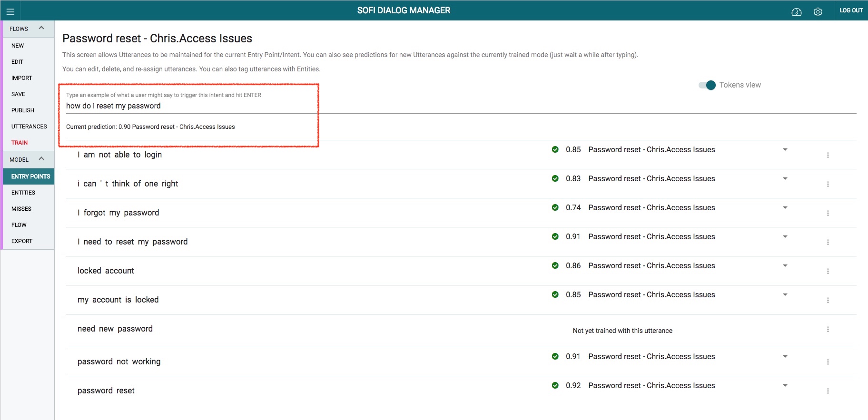Open intent dropdown for 'my account is locked'
The width and height of the screenshot is (868, 420).
(785, 294)
